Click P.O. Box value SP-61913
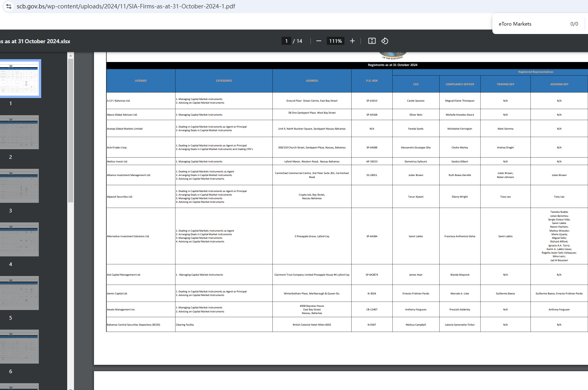This screenshot has height=390, width=588. click(372, 101)
